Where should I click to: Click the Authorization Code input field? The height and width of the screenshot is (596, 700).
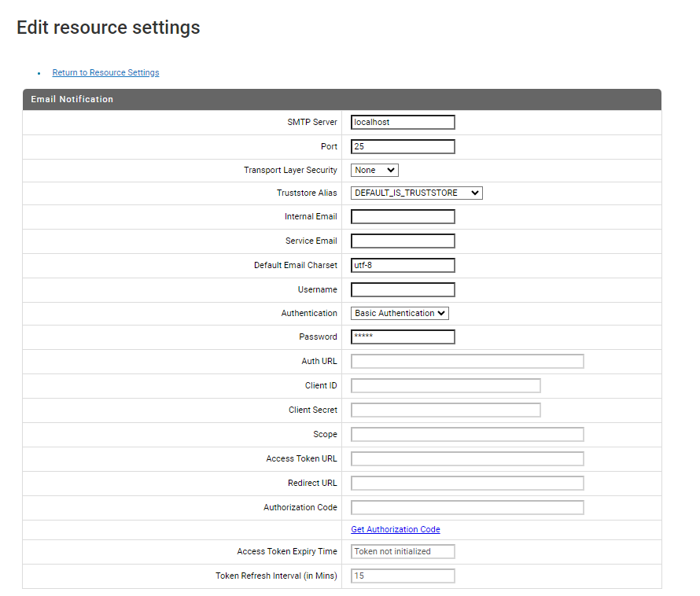coord(467,507)
